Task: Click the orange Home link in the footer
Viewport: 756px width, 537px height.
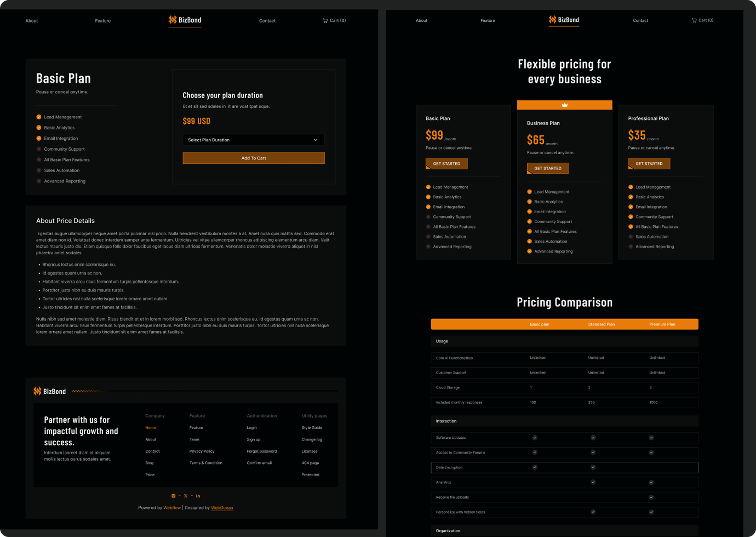Action: click(150, 427)
